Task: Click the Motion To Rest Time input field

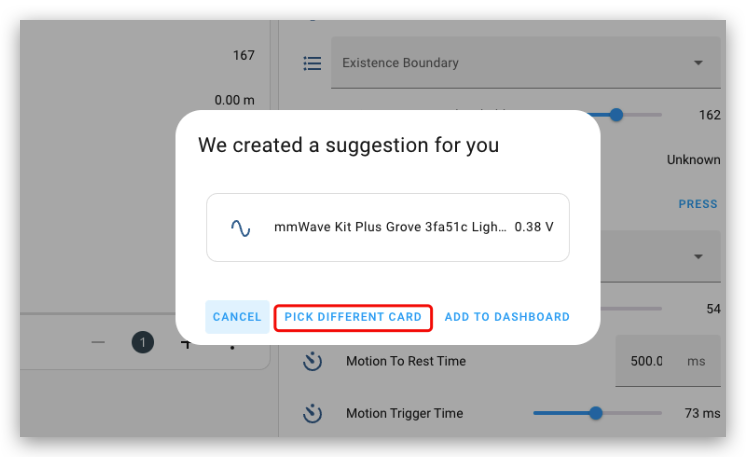Action: tap(667, 361)
